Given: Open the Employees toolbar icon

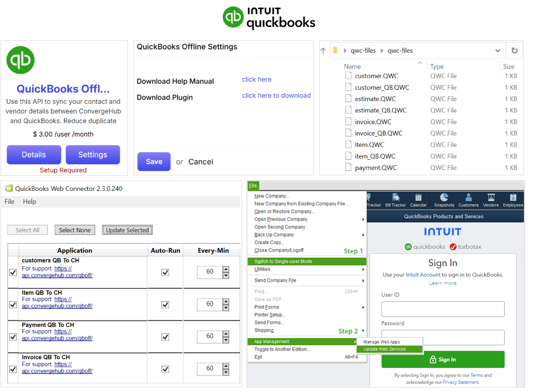Looking at the screenshot, I should pyautogui.click(x=513, y=200).
